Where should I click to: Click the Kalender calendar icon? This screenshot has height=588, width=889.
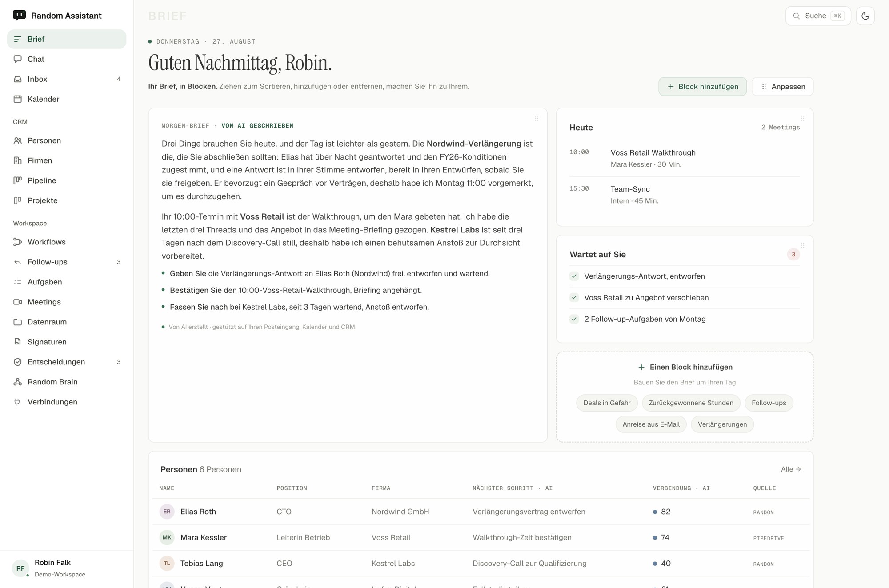tap(18, 99)
